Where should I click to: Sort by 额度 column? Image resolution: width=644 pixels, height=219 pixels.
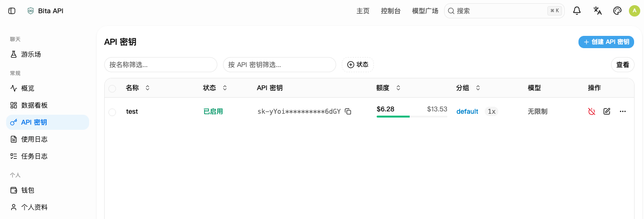pos(388,88)
